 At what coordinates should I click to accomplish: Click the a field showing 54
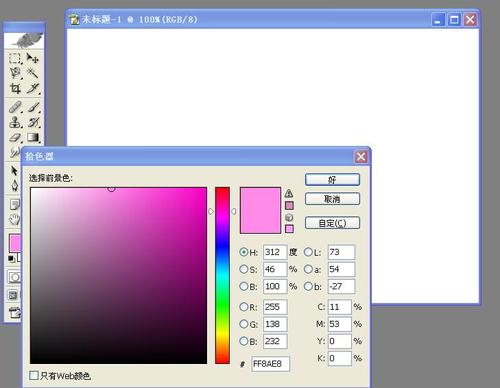point(341,269)
